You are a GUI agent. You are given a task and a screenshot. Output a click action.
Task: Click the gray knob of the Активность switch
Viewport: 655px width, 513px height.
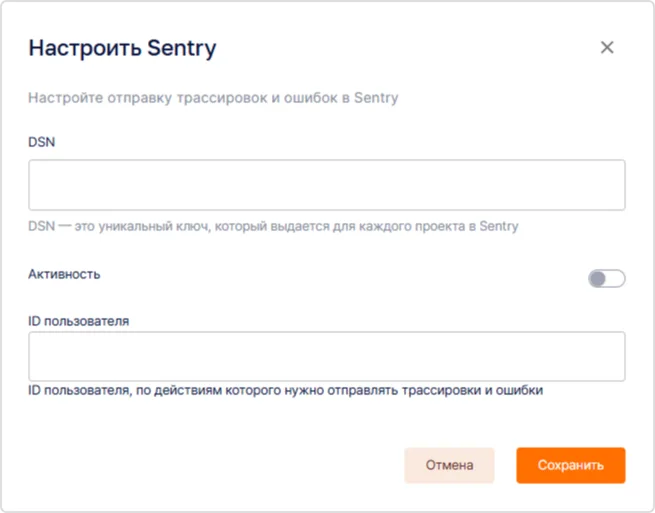tap(598, 279)
